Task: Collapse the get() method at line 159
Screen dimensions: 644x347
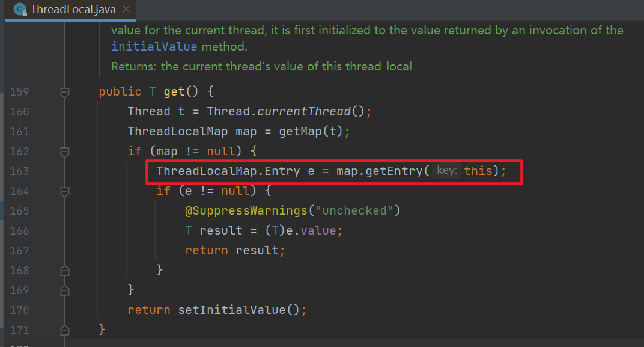Action: (x=65, y=93)
